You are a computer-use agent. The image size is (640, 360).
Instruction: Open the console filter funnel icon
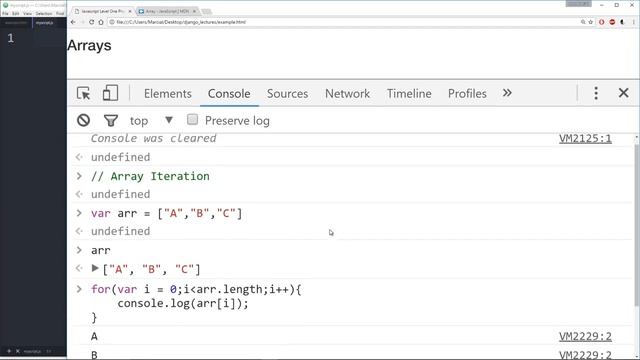[111, 120]
